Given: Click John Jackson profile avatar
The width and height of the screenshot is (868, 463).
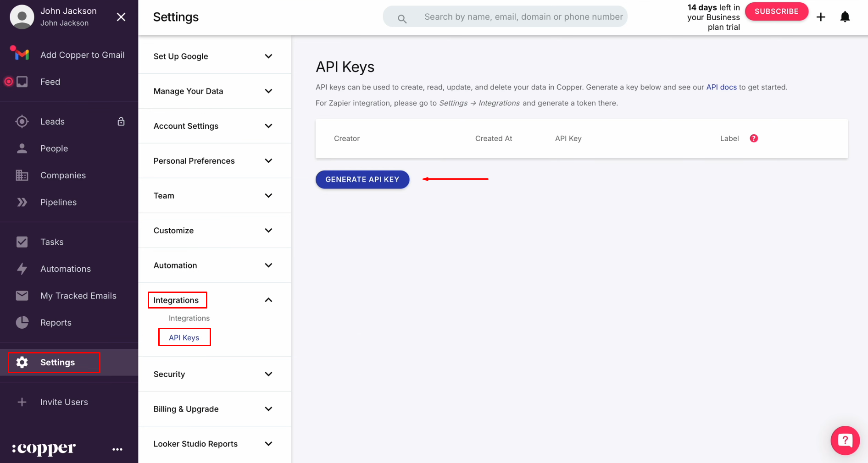Looking at the screenshot, I should tap(22, 17).
